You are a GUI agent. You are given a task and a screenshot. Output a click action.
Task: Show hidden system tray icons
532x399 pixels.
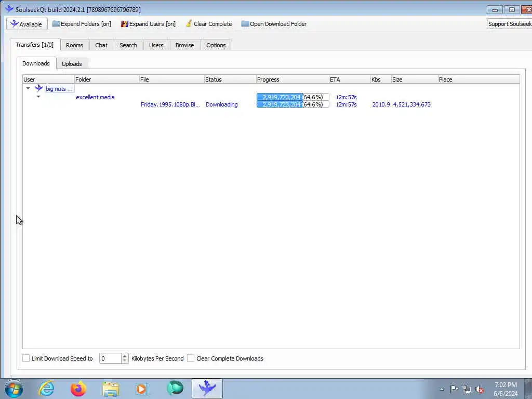click(x=442, y=389)
